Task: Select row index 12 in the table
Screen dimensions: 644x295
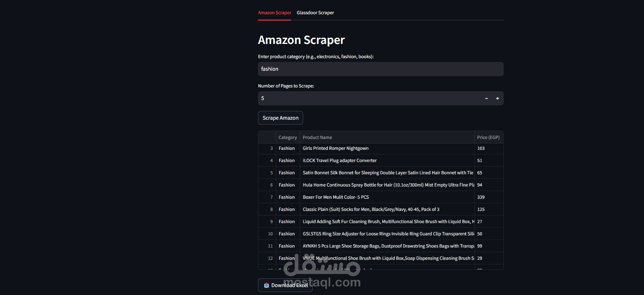Action: (x=267, y=258)
